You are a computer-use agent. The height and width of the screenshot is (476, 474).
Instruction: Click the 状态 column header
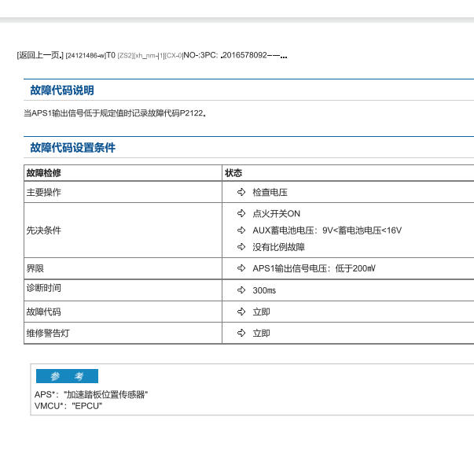click(233, 173)
